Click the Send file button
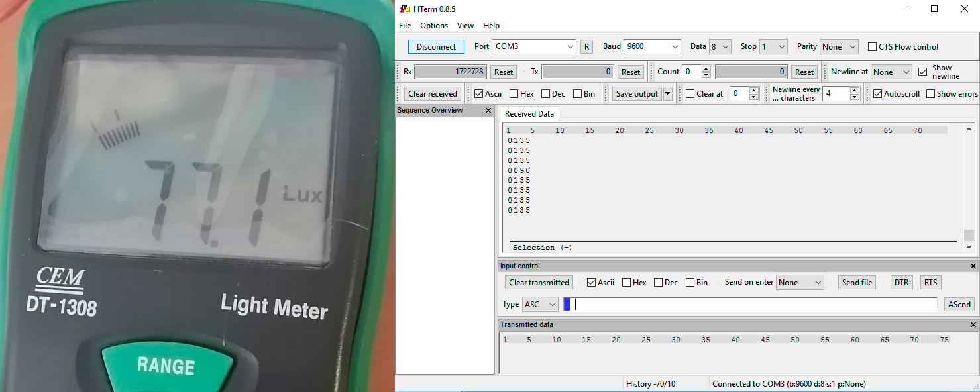The image size is (980, 392). 857,283
